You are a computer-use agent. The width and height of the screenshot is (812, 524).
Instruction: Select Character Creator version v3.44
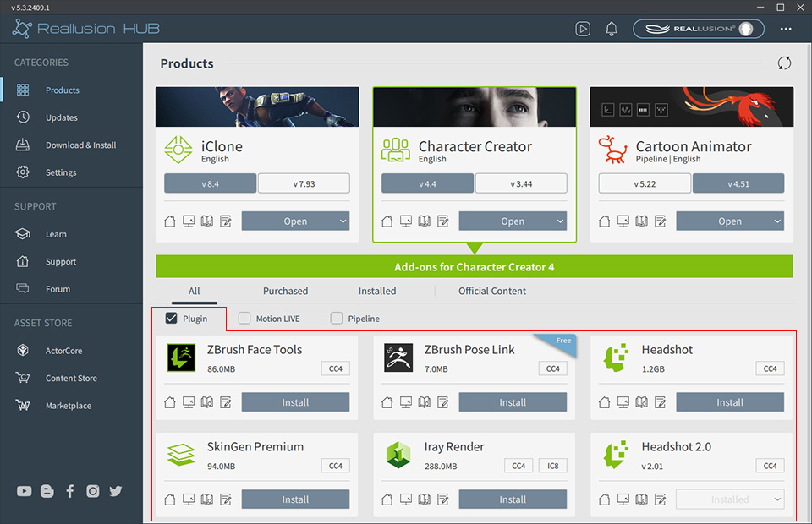pos(521,183)
